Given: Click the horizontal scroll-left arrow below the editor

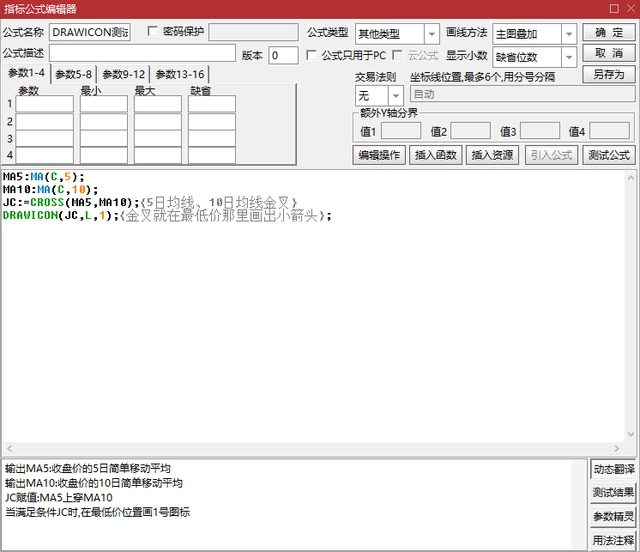Looking at the screenshot, I should [x=9, y=448].
